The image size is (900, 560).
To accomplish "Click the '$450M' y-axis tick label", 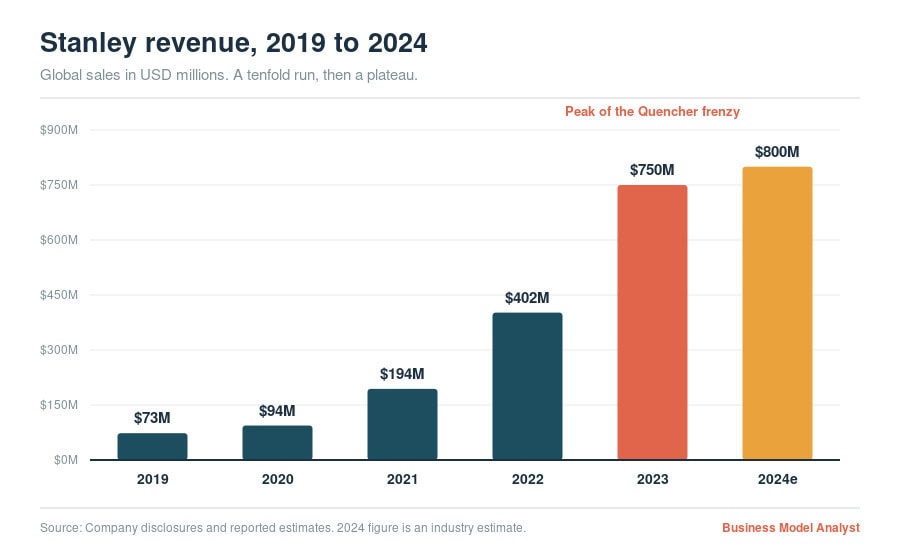I will click(x=59, y=295).
